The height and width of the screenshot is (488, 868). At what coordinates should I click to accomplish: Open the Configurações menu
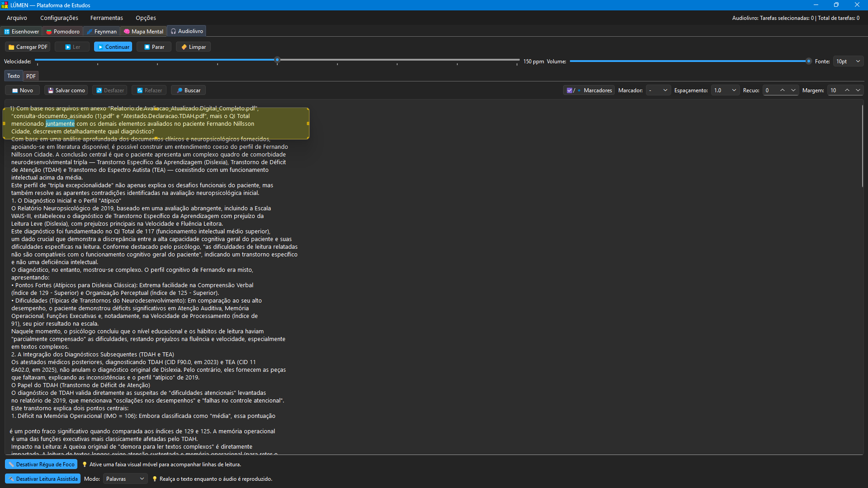point(59,18)
